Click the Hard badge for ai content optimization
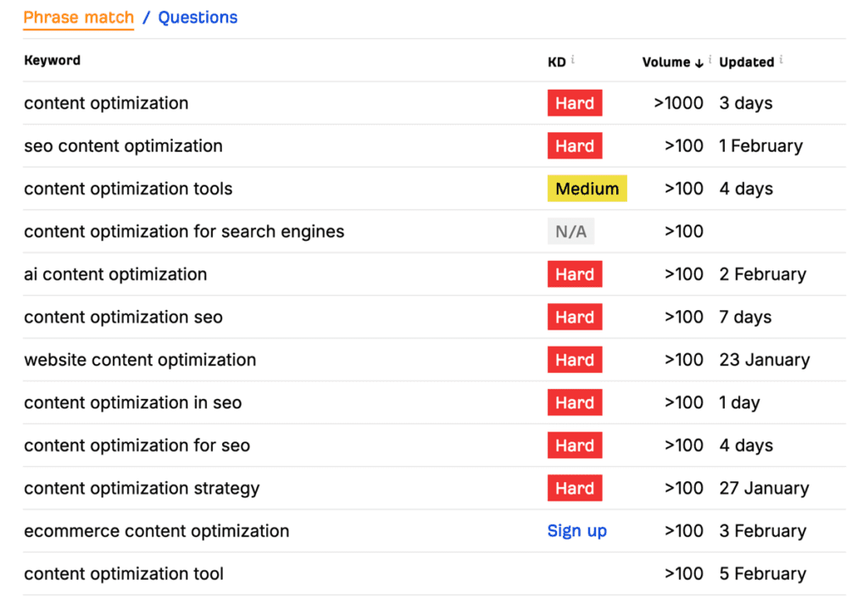 tap(575, 274)
